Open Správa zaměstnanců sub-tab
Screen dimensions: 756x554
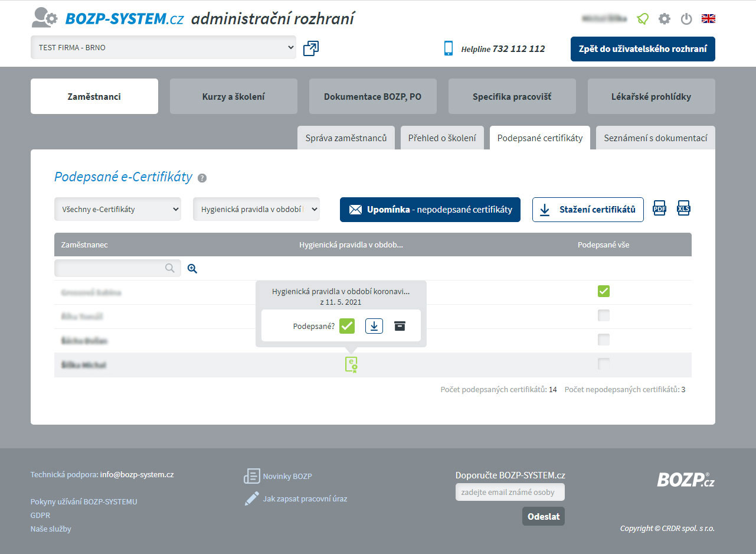point(346,138)
